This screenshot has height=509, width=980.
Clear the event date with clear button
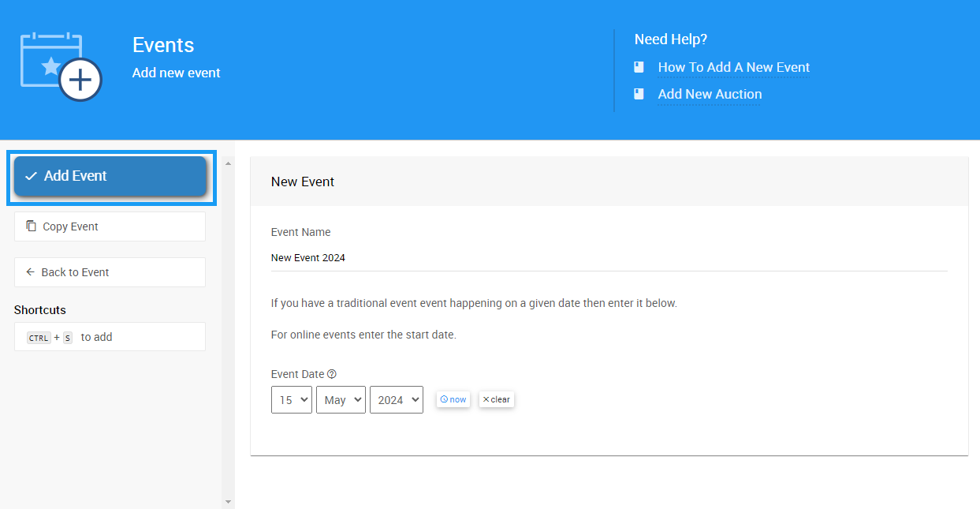pos(496,399)
